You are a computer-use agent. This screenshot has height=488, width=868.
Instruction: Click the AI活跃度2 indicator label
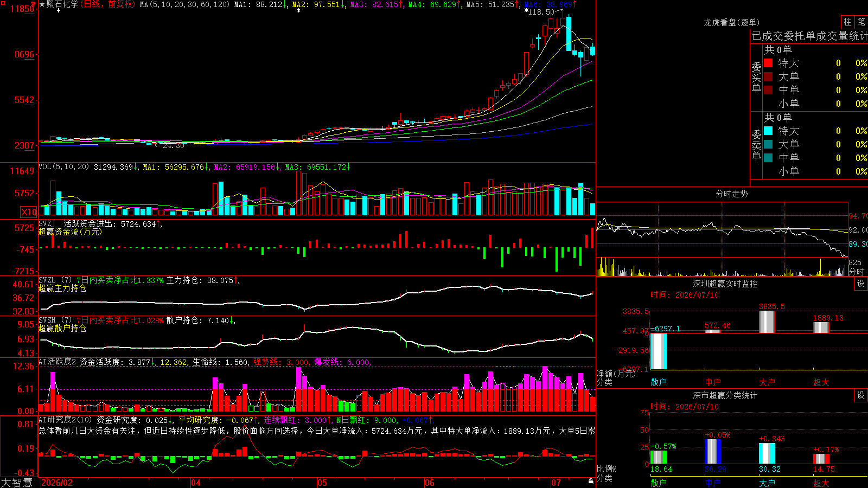point(58,362)
